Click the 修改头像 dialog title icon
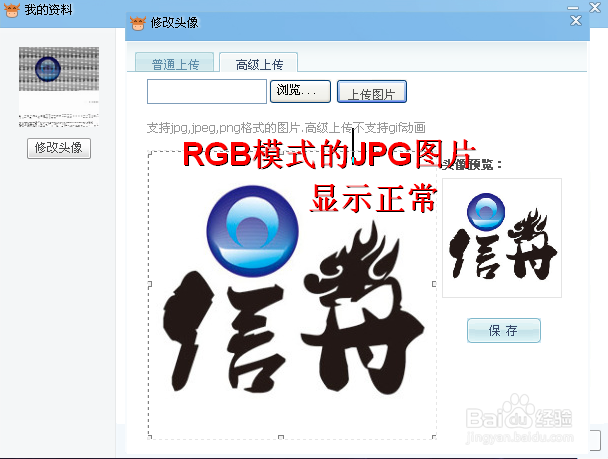 point(138,23)
